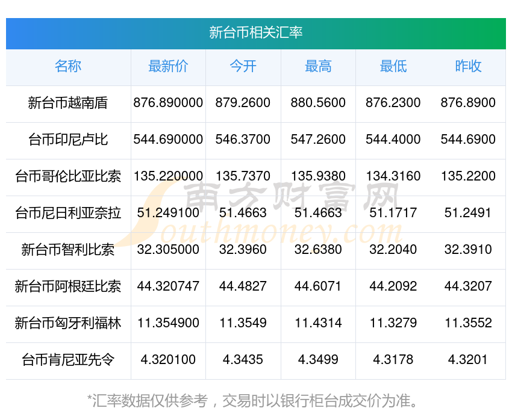
Task: Open the 台币印尼卢比 currency pair
Action: pos(68,140)
